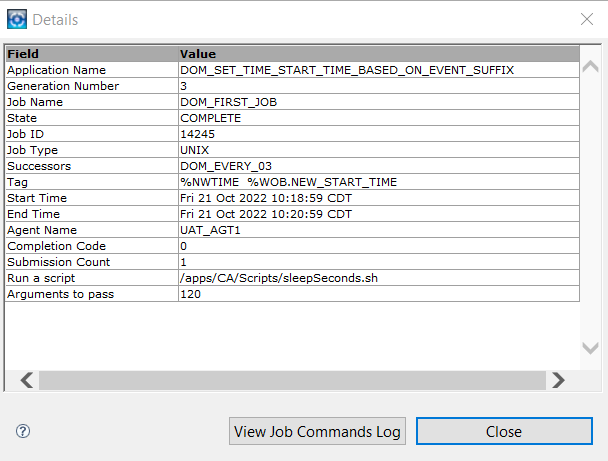Select the End Time field cell
The image size is (608, 461).
click(x=92, y=214)
